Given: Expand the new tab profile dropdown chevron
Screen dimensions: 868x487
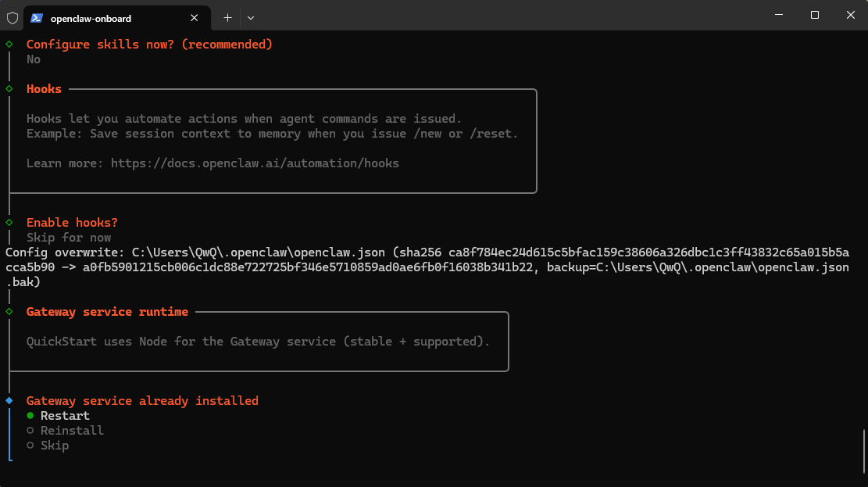Looking at the screenshot, I should [251, 17].
